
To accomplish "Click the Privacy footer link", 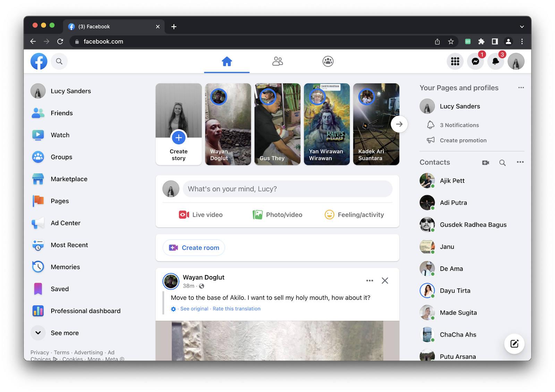I will point(40,352).
